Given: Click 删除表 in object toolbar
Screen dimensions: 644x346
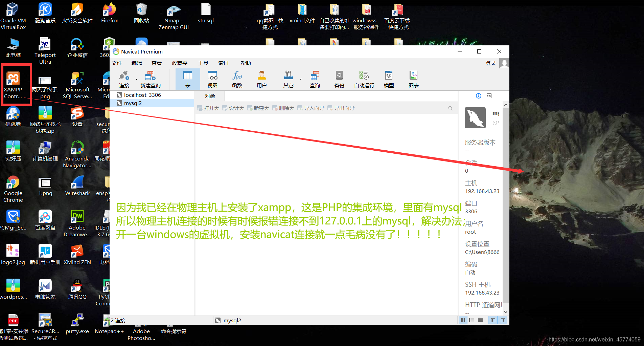Looking at the screenshot, I should click(283, 108).
